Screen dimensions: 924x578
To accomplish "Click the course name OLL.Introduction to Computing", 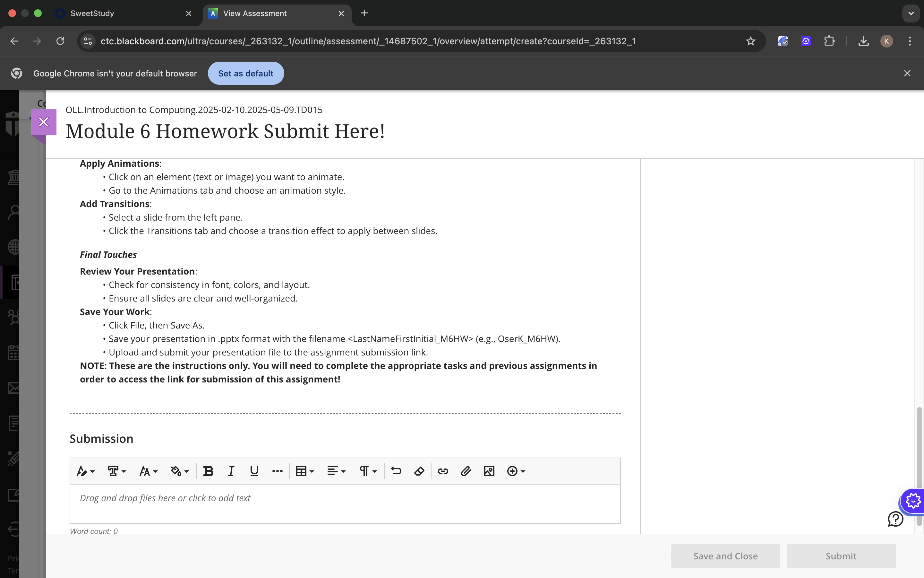I will tap(194, 110).
